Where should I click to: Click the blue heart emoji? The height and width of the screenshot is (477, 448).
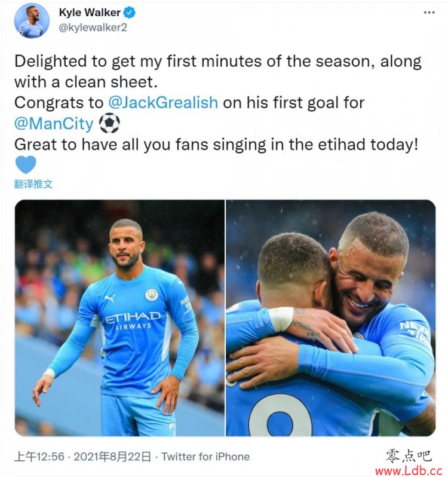coord(26,165)
